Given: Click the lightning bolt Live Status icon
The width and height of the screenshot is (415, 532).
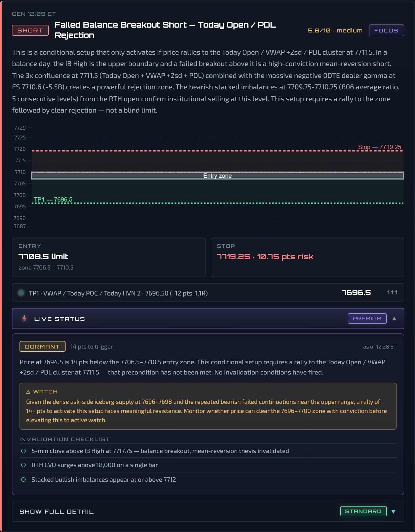Looking at the screenshot, I should point(24,318).
